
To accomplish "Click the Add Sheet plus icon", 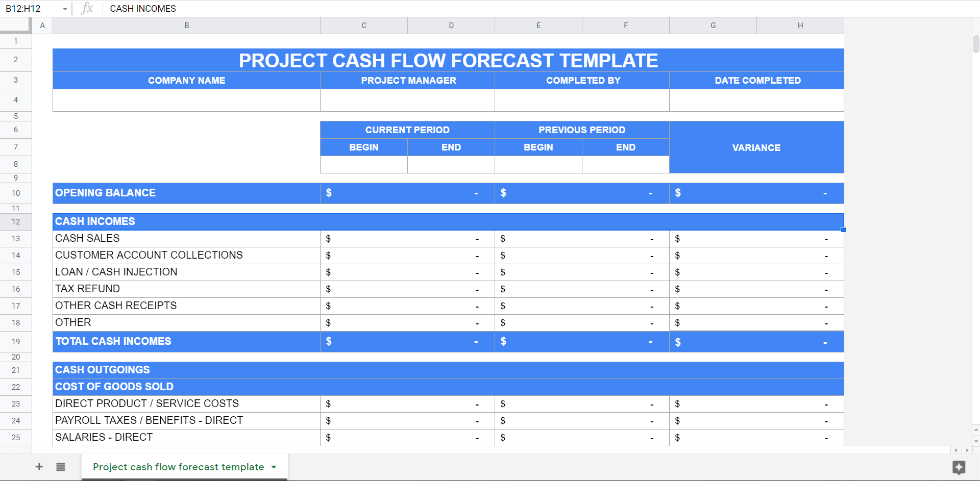I will pos(39,467).
